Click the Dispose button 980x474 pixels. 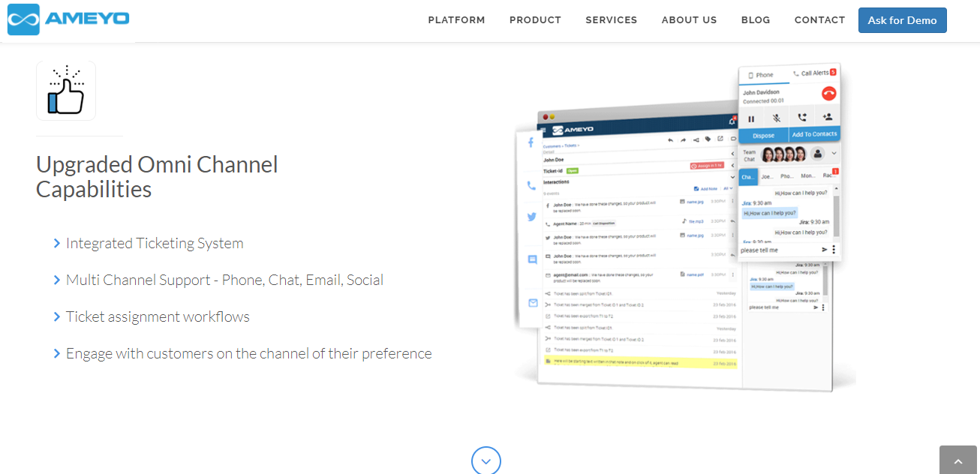coord(763,135)
